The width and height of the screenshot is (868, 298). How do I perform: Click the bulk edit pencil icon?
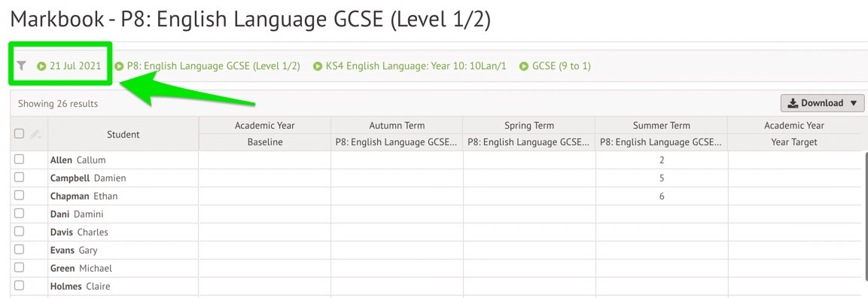click(x=36, y=134)
